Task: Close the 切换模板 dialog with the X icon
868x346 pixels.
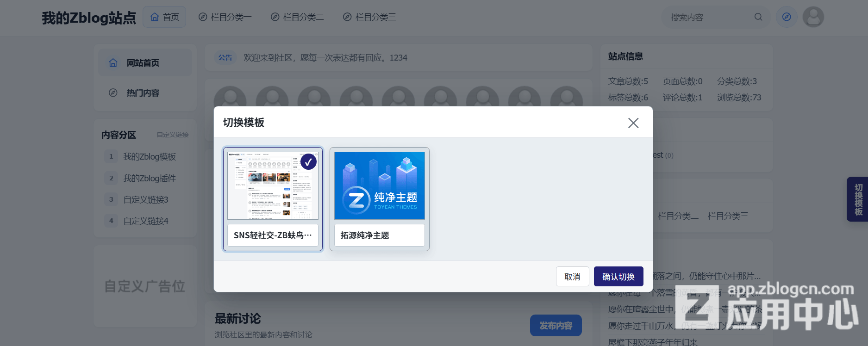Action: (x=633, y=123)
